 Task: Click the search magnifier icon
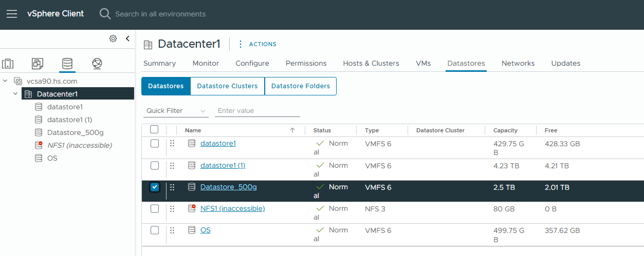105,14
